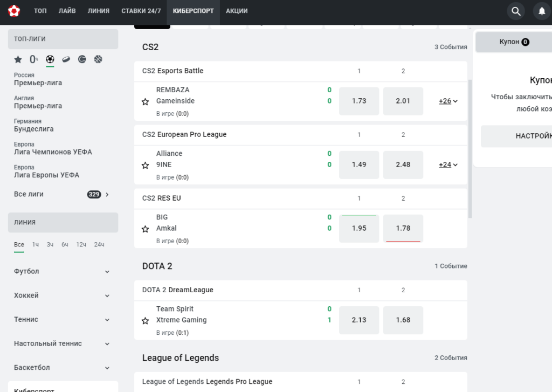552x392 pixels.
Task: Bet on Alliance at odds 1.49
Action: point(358,165)
